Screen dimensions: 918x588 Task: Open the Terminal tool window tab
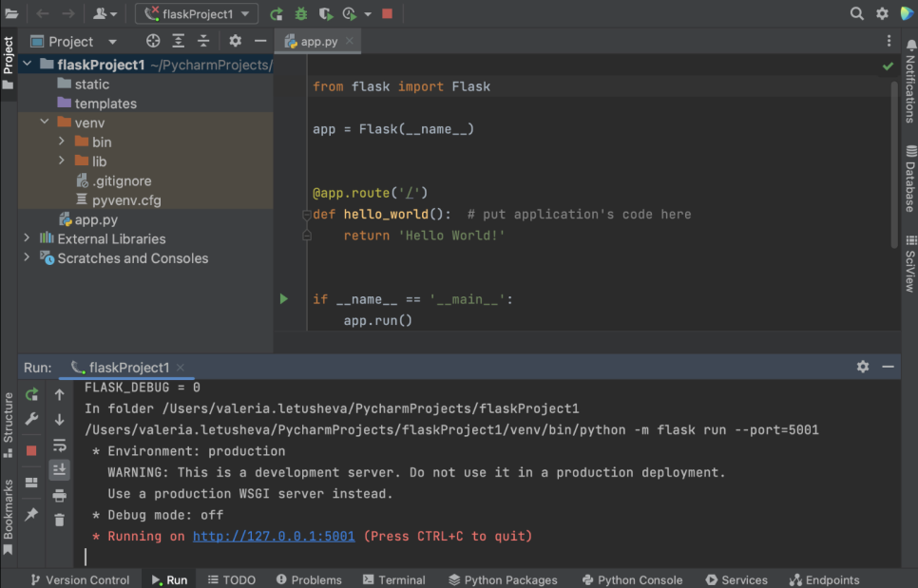click(393, 579)
